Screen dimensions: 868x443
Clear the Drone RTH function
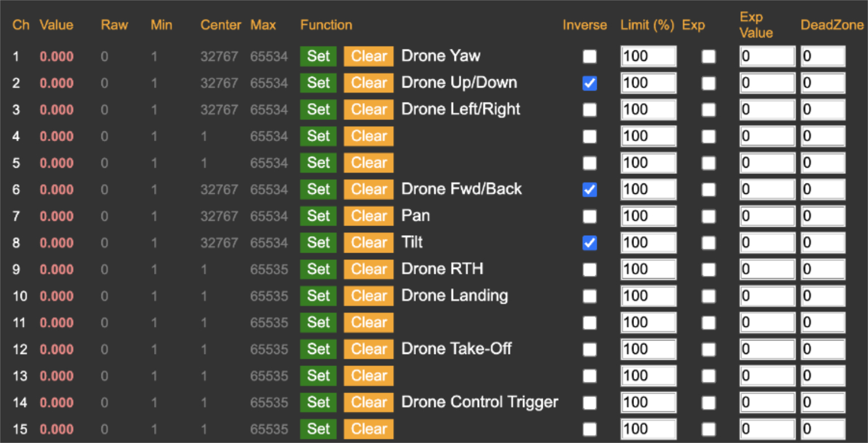(368, 270)
